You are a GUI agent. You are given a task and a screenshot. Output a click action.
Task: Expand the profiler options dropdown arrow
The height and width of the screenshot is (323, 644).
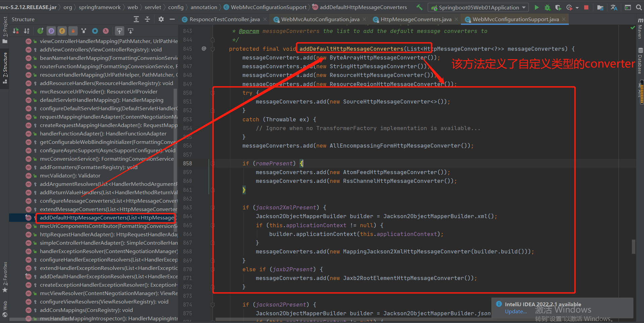point(577,7)
